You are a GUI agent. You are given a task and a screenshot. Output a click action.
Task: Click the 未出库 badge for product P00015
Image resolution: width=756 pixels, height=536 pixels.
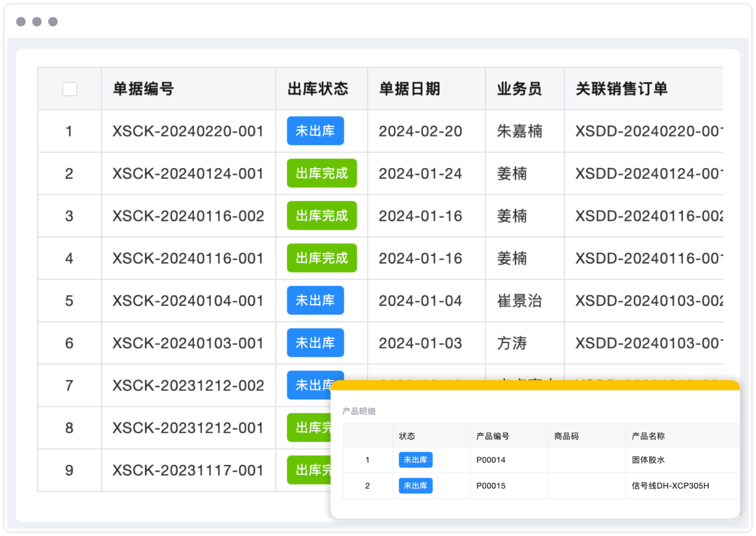point(415,486)
